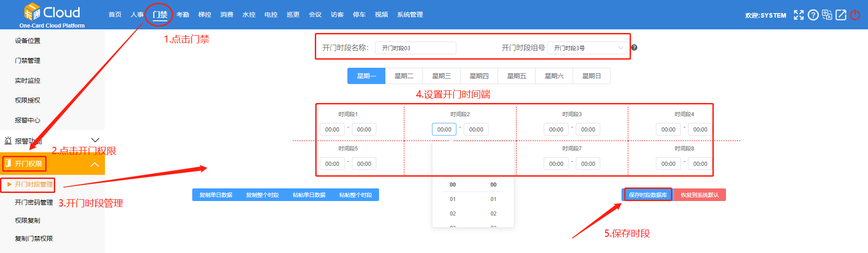Viewport: 868px width, 253px height.
Task: Open 开门密码管理 in the sidebar
Action: 34,202
